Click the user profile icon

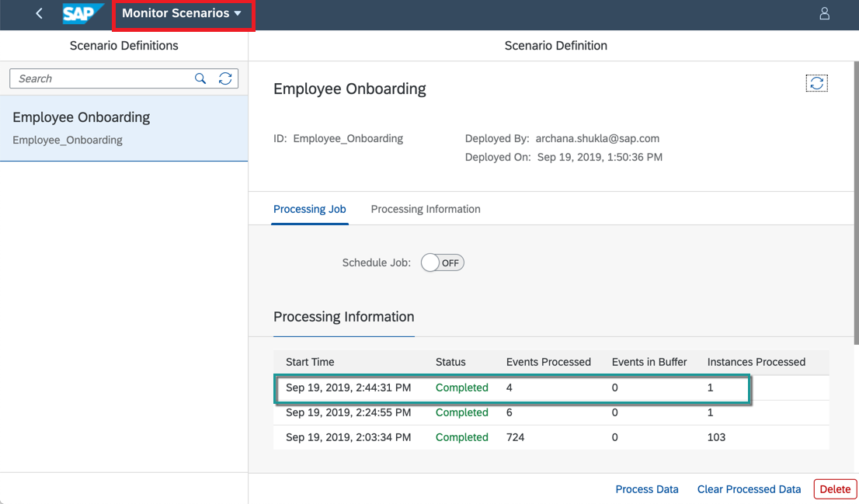click(824, 13)
